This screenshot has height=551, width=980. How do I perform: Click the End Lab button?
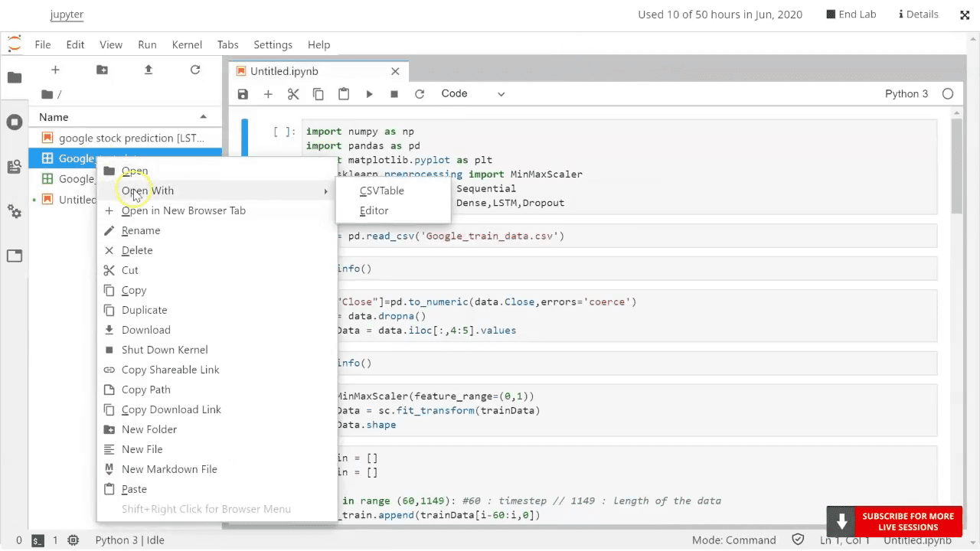click(x=851, y=14)
